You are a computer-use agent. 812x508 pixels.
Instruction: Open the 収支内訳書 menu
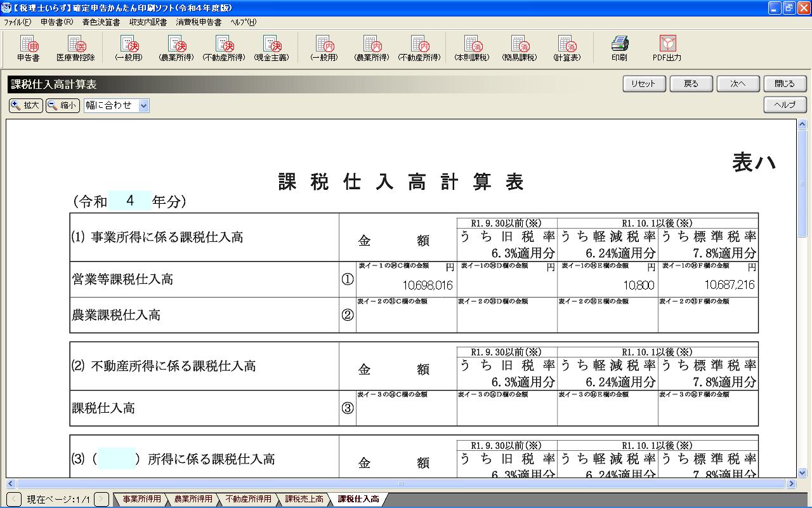pos(148,22)
